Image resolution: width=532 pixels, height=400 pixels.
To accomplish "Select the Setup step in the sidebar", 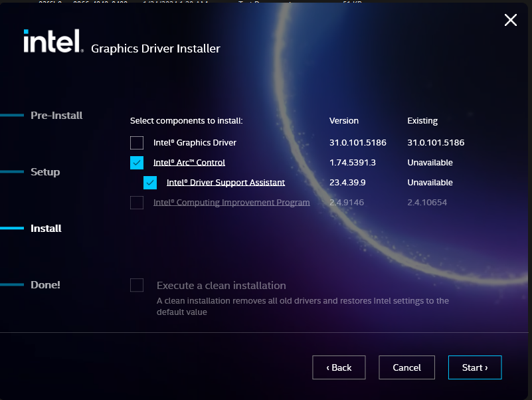I will (x=45, y=172).
